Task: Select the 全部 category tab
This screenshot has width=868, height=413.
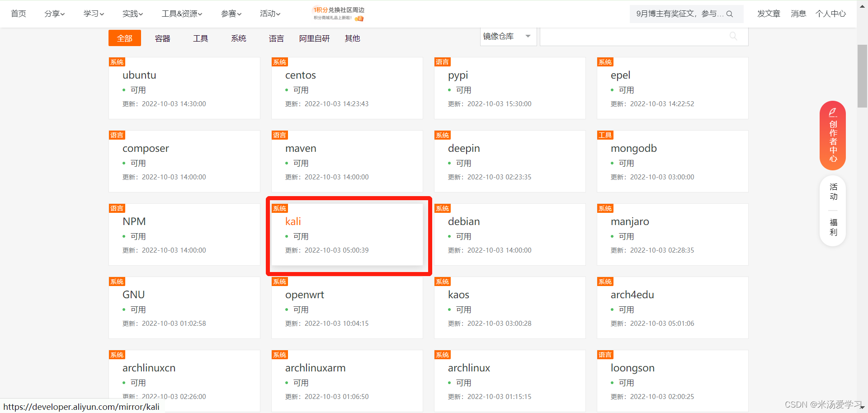Action: coord(125,38)
